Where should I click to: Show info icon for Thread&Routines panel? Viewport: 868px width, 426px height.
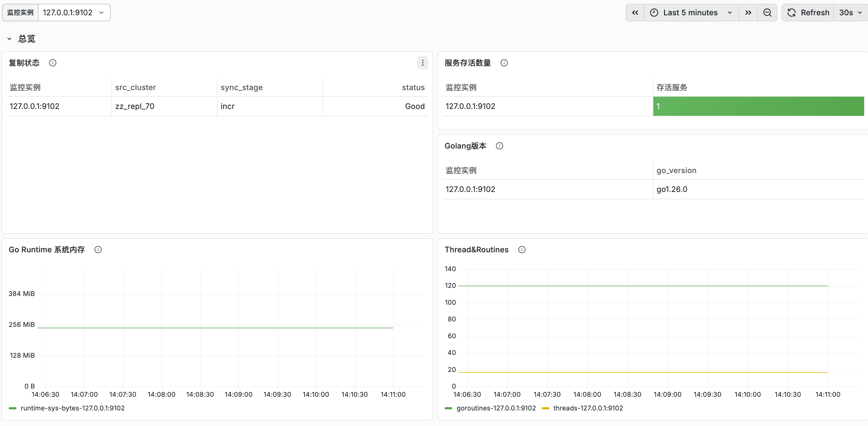[522, 249]
